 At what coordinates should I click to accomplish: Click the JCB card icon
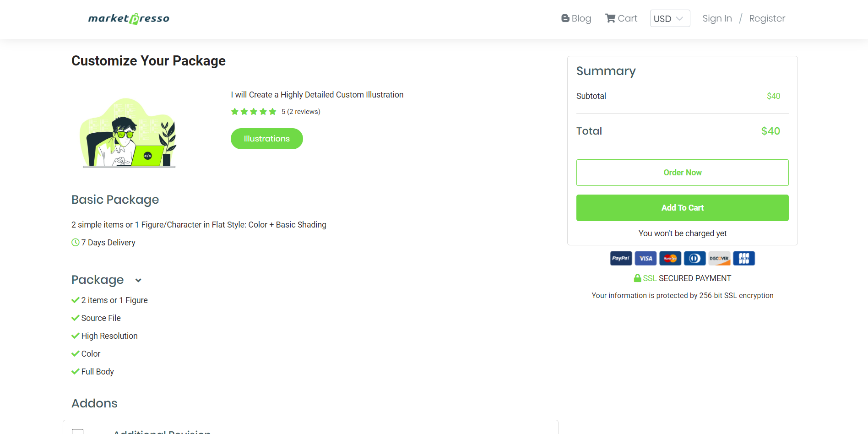click(744, 258)
